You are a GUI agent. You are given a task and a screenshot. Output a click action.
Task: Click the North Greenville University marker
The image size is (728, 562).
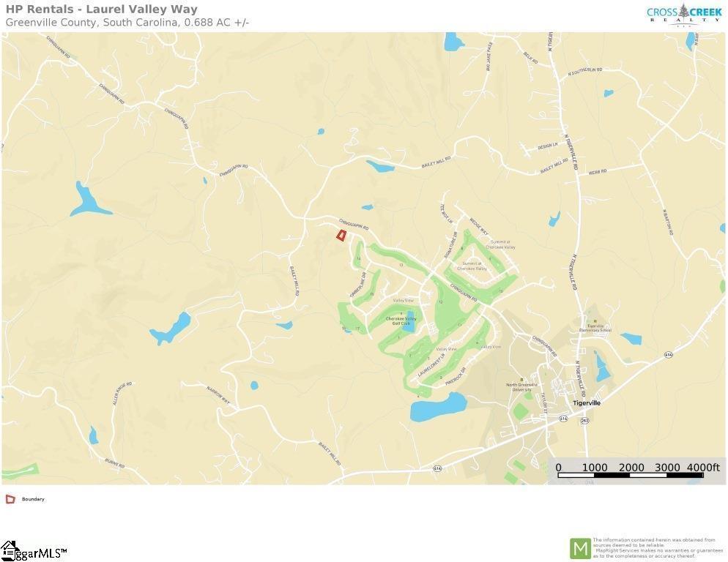(x=522, y=380)
